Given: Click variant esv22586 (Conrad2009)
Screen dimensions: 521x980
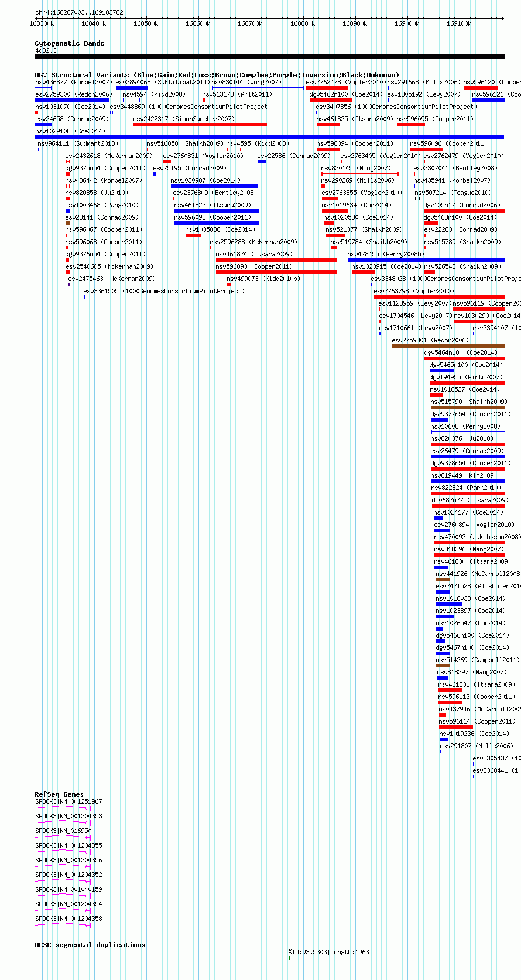Looking at the screenshot, I should [294, 156].
